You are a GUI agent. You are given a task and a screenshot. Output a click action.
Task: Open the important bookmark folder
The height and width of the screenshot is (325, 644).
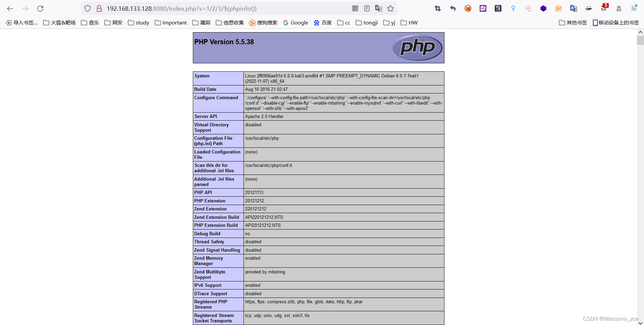click(x=171, y=23)
